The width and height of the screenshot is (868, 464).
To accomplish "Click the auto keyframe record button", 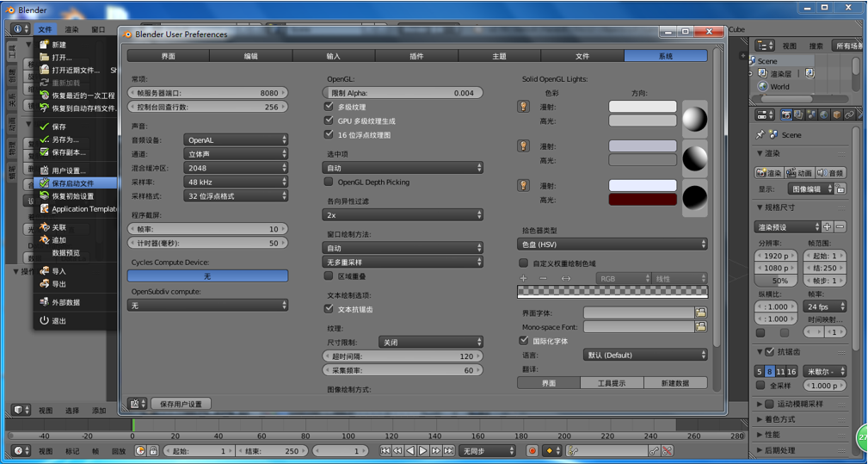I will [532, 451].
